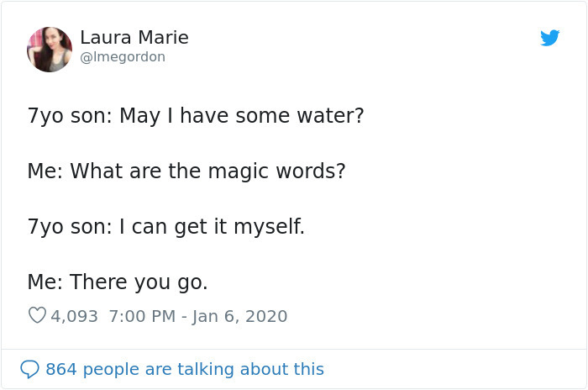Open Laura Marie's profile picture
Image resolution: width=588 pixels, height=390 pixels.
tap(50, 49)
